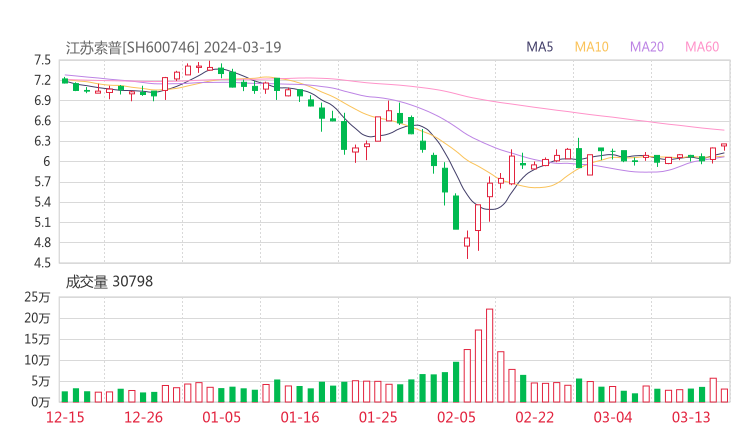Select the 02-22 date marker
This screenshot has height=440, width=740.
534,417
